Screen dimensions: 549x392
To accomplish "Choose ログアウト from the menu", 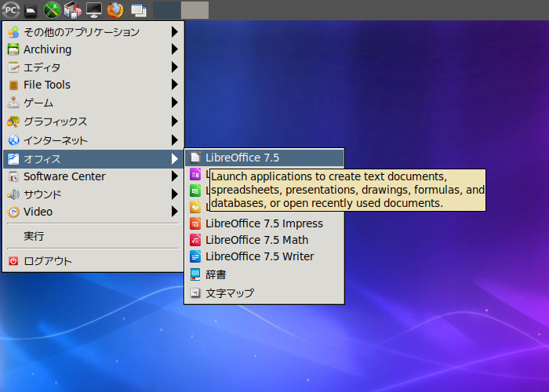I will (x=93, y=261).
